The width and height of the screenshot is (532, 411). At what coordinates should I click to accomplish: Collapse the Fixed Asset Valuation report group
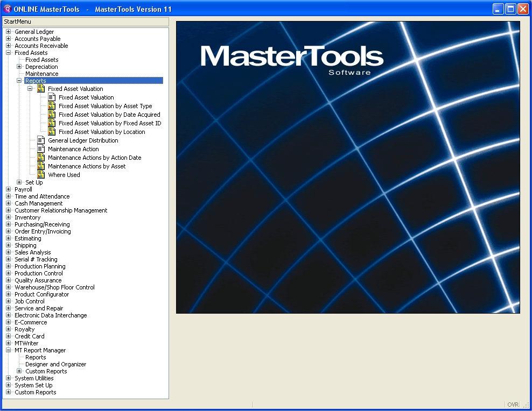pyautogui.click(x=30, y=89)
